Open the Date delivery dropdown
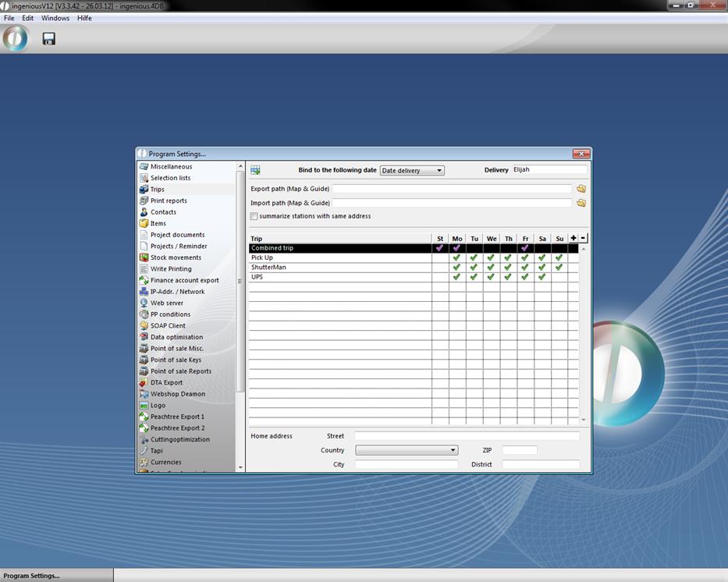Viewport: 728px width, 582px height. point(412,170)
